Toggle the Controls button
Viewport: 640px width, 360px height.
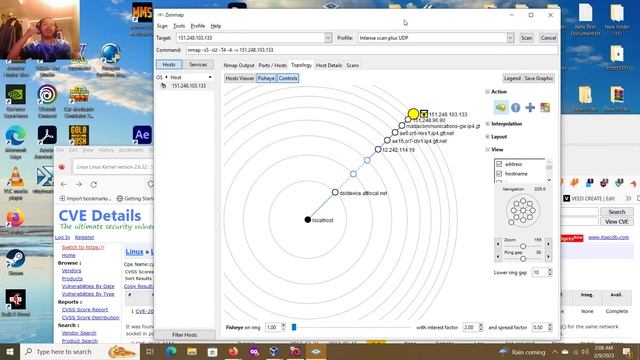(288, 78)
